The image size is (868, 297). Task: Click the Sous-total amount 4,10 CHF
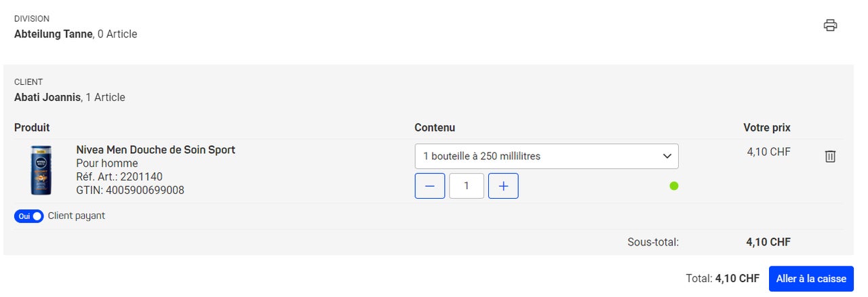coord(768,242)
